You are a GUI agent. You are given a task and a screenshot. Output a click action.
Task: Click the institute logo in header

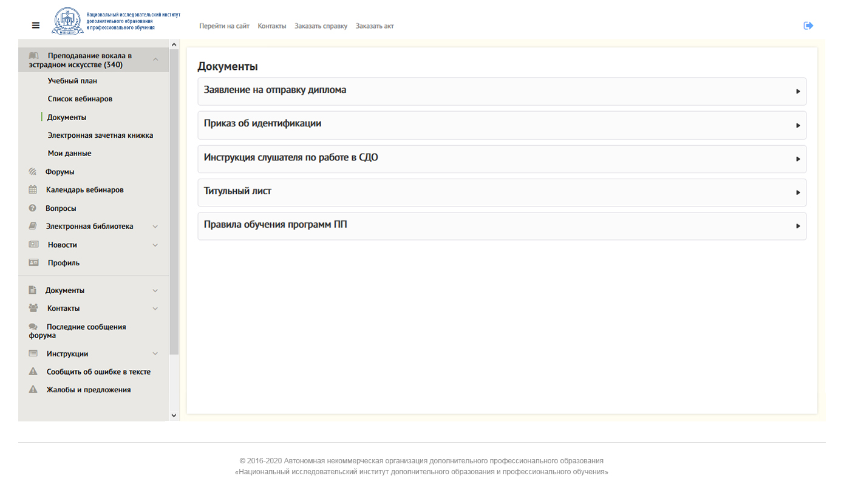point(68,21)
